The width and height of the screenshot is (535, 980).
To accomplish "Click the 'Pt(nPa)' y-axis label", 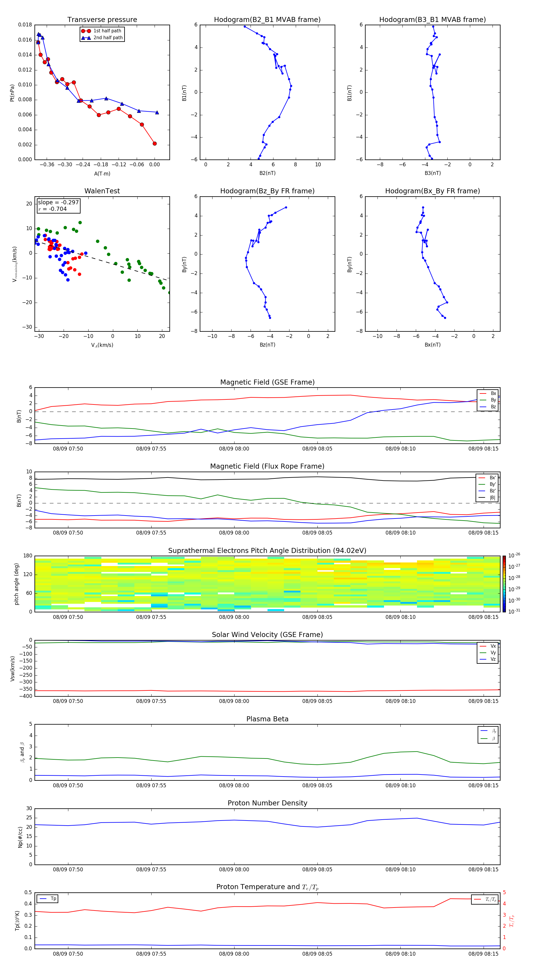I will point(12,92).
